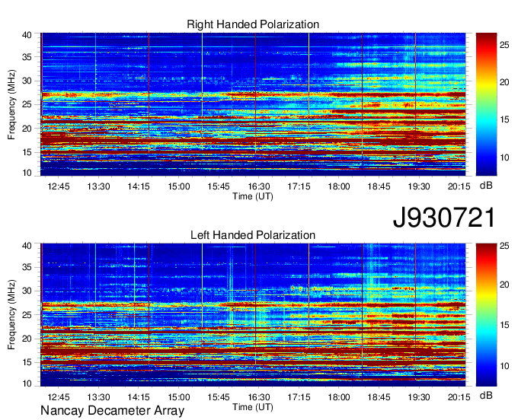
Task: Click the "Right Handed Polarization" plot title
Action: coord(253,24)
